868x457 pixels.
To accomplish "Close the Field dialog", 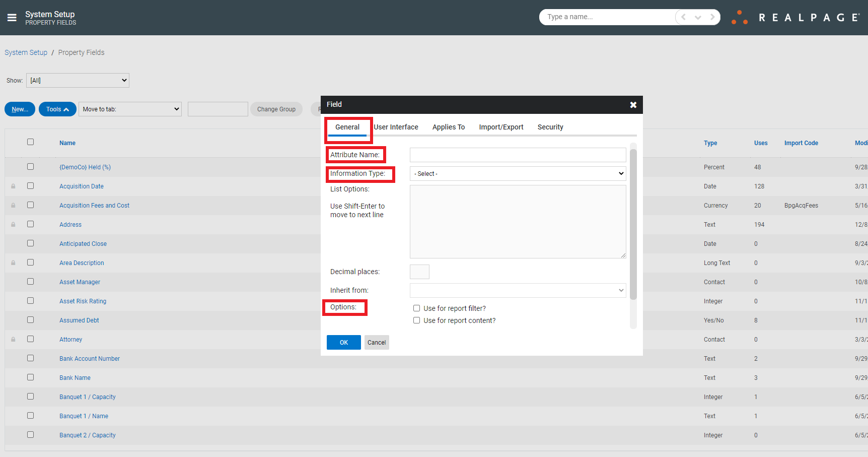I will tap(633, 105).
